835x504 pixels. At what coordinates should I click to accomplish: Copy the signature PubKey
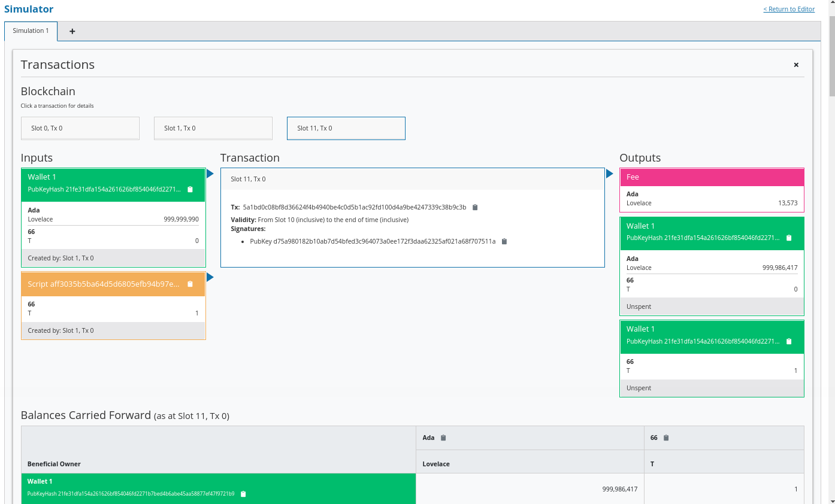504,242
